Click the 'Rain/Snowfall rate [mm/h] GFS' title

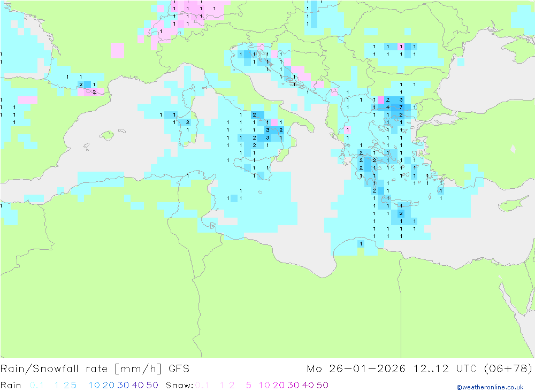pyautogui.click(x=95, y=369)
